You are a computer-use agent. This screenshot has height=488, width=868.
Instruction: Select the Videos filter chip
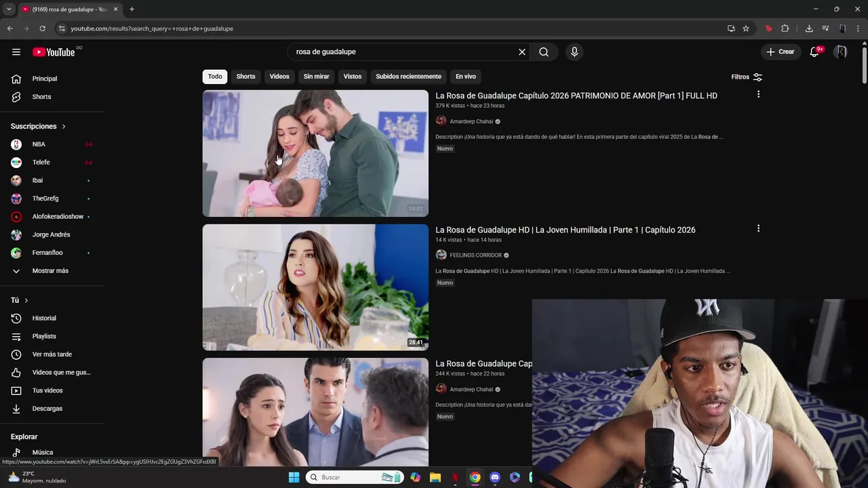[x=279, y=77]
